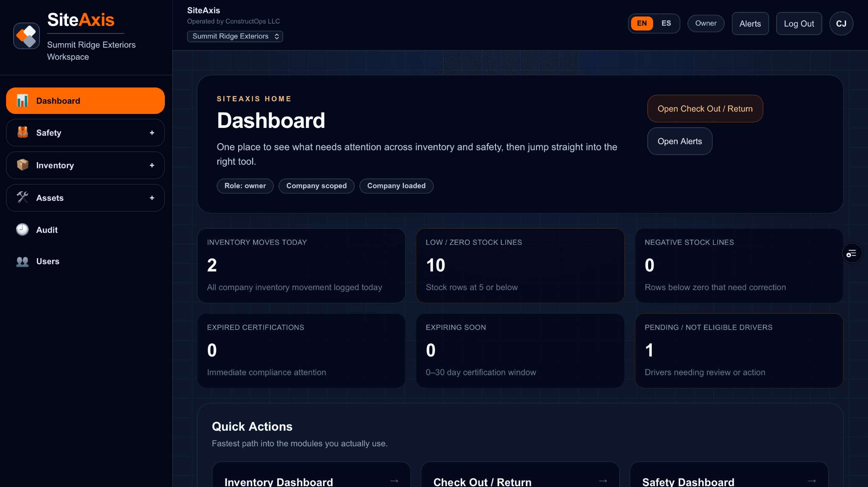868x487 pixels.
Task: Expand the Assets menu plus sign
Action: (x=152, y=198)
